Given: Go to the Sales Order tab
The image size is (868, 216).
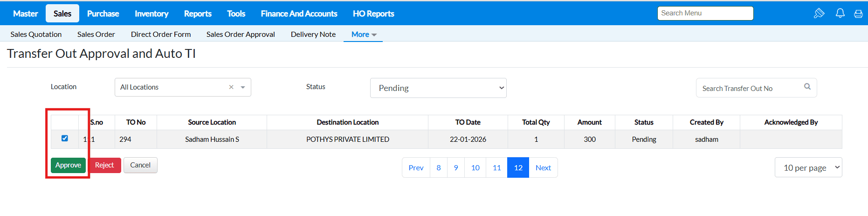Looking at the screenshot, I should [x=96, y=35].
